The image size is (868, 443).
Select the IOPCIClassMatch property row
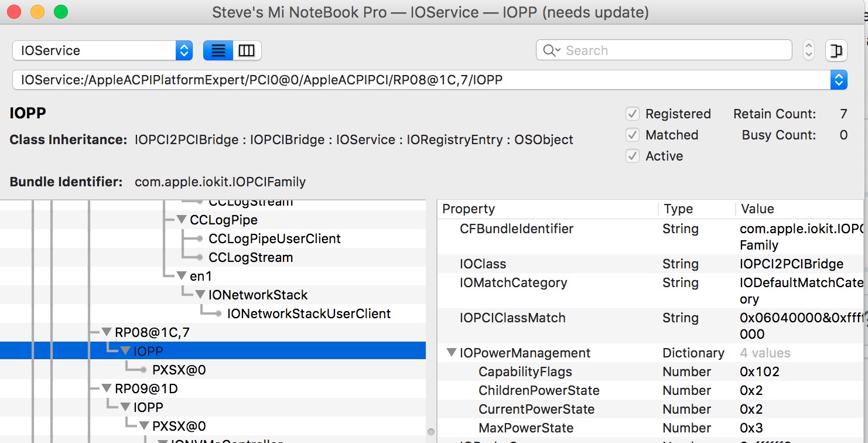click(x=650, y=326)
